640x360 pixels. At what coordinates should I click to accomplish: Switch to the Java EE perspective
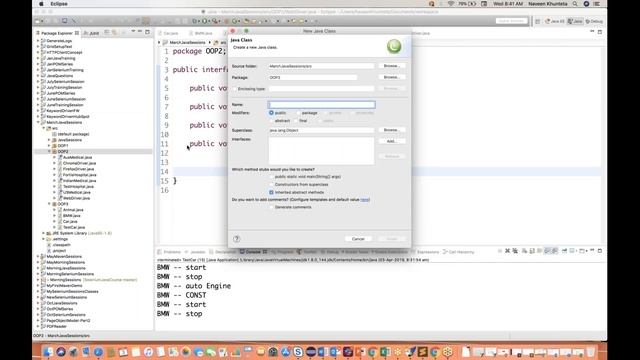tap(555, 21)
